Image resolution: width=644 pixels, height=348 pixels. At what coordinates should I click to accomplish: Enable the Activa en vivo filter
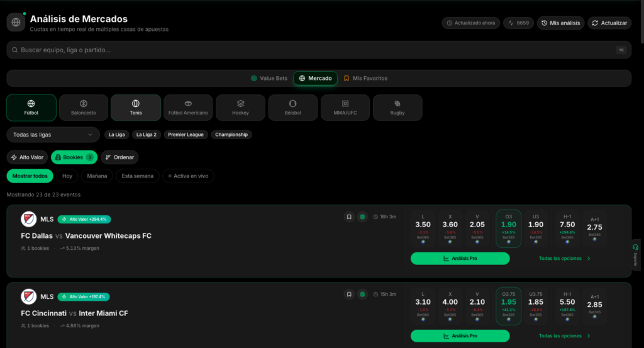pos(188,176)
